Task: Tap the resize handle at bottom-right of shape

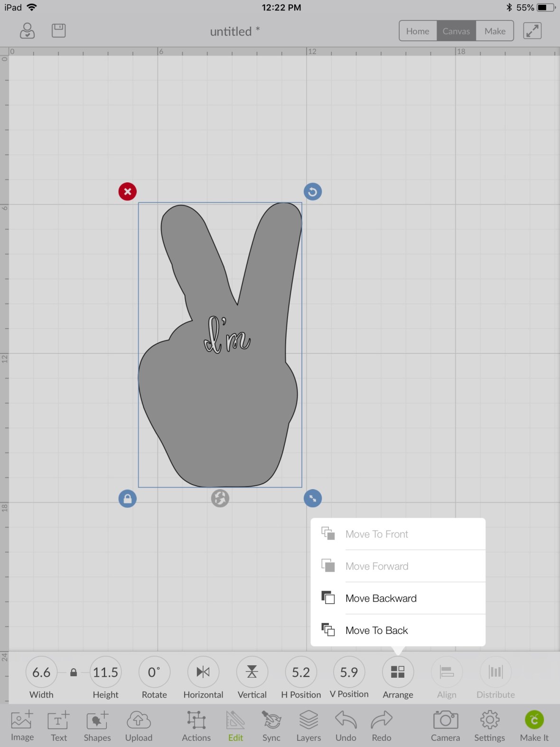Action: point(312,498)
